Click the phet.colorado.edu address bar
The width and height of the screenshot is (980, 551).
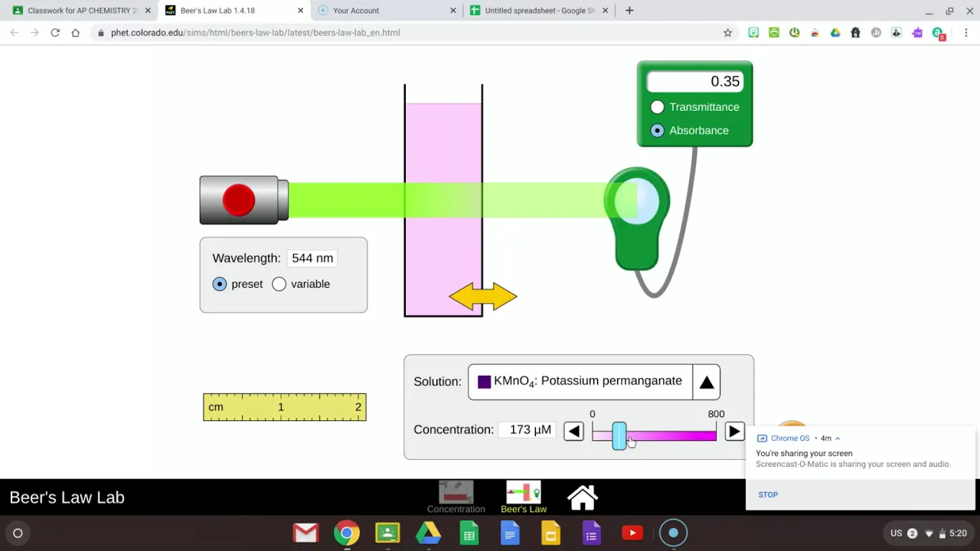(x=413, y=33)
